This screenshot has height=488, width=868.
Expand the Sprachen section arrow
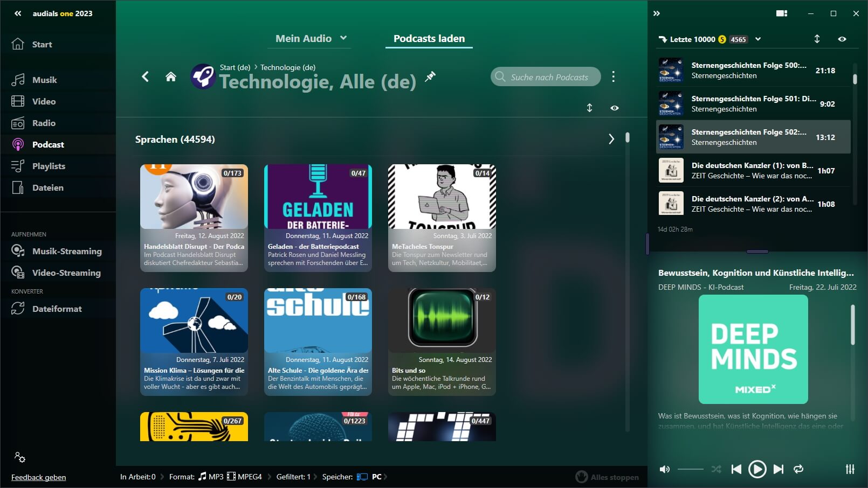pos(611,139)
